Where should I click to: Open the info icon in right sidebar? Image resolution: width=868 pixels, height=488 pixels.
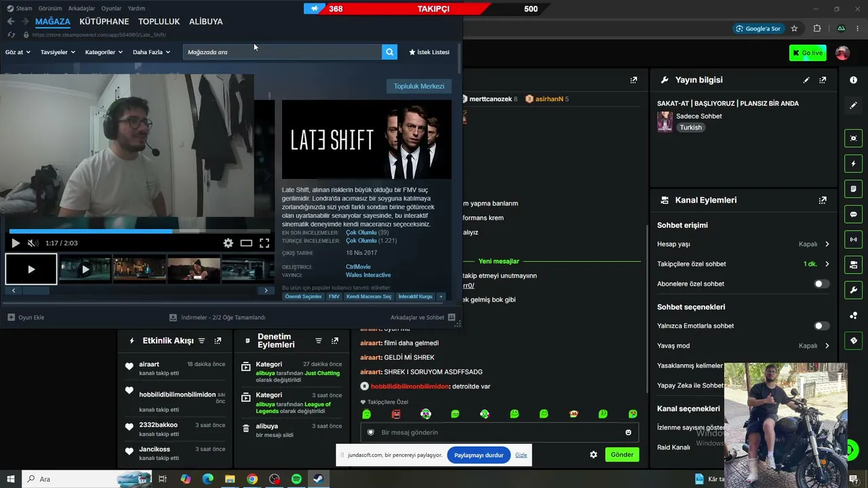click(x=854, y=80)
